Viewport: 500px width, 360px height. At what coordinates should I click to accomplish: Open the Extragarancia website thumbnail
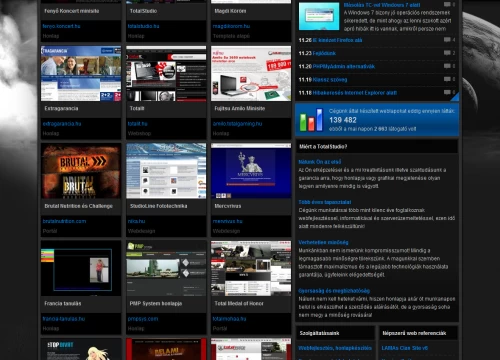(x=81, y=74)
